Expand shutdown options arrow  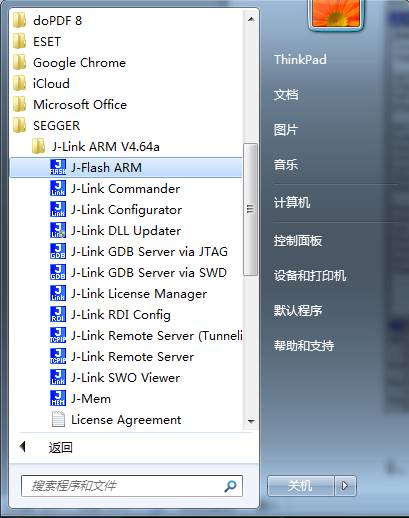(345, 486)
